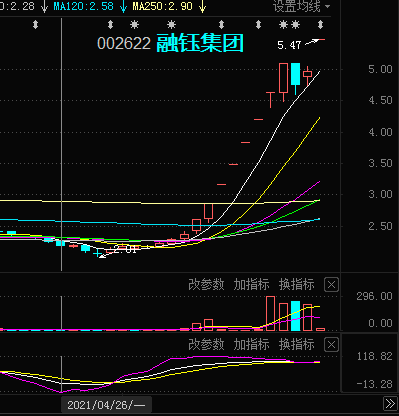This screenshot has height=416, width=399.
Task: Expand chart with the double-arrow icon
Action: [x=390, y=404]
